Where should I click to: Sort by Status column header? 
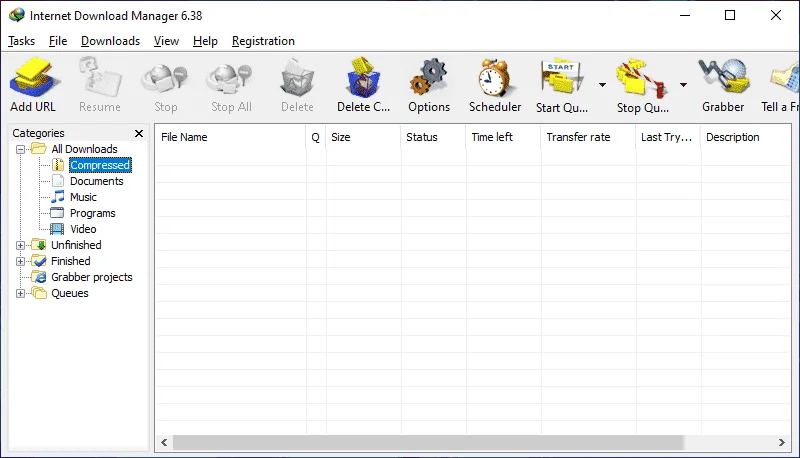click(x=433, y=137)
